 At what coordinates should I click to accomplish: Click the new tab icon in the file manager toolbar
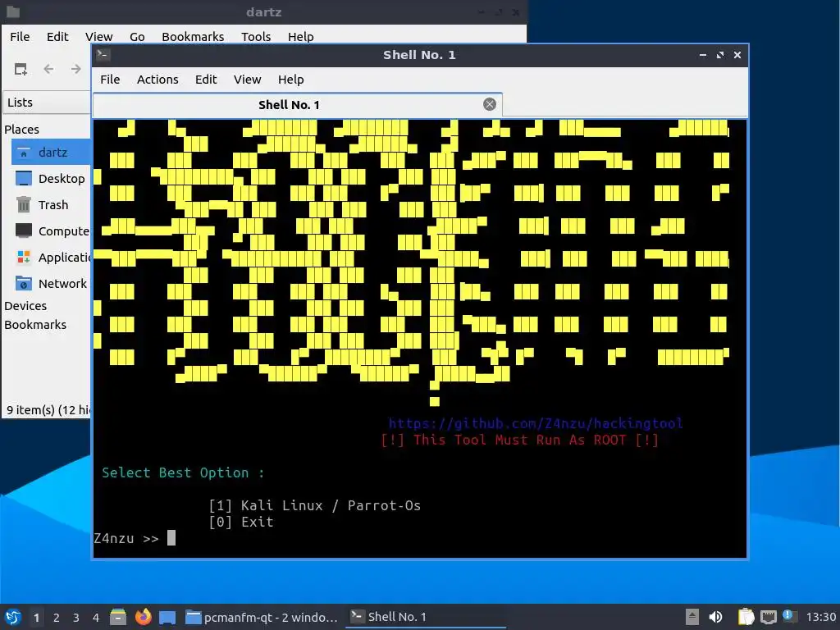21,69
